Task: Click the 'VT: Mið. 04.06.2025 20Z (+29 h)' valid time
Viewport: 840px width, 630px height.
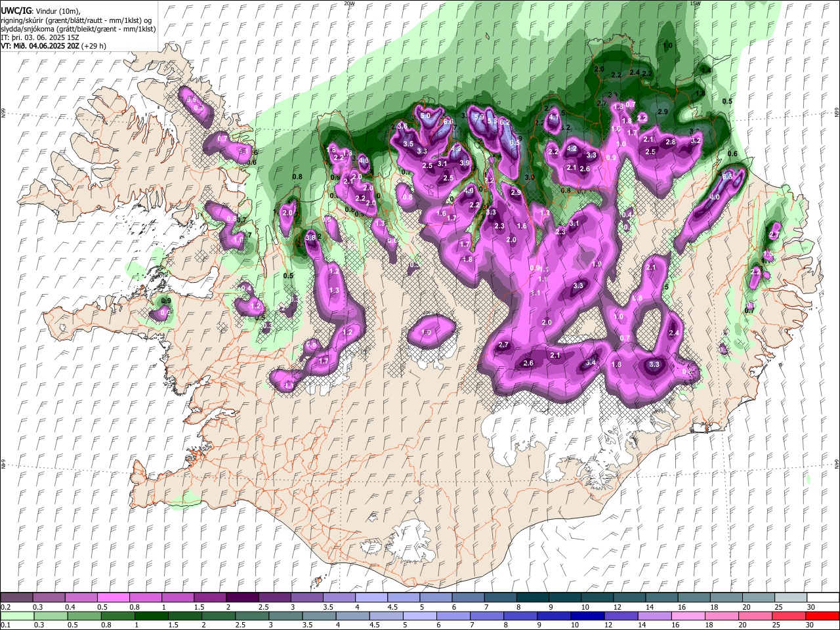Action: [54, 46]
